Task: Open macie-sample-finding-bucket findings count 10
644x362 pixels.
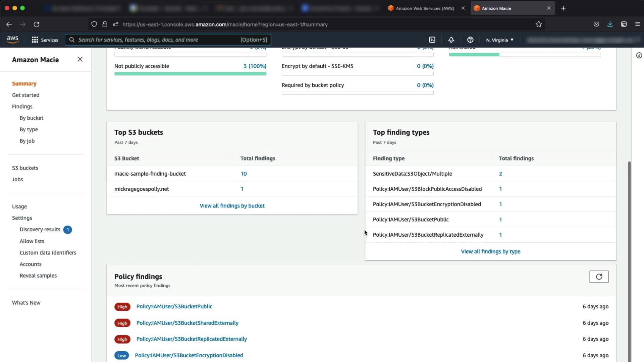Action: click(244, 174)
